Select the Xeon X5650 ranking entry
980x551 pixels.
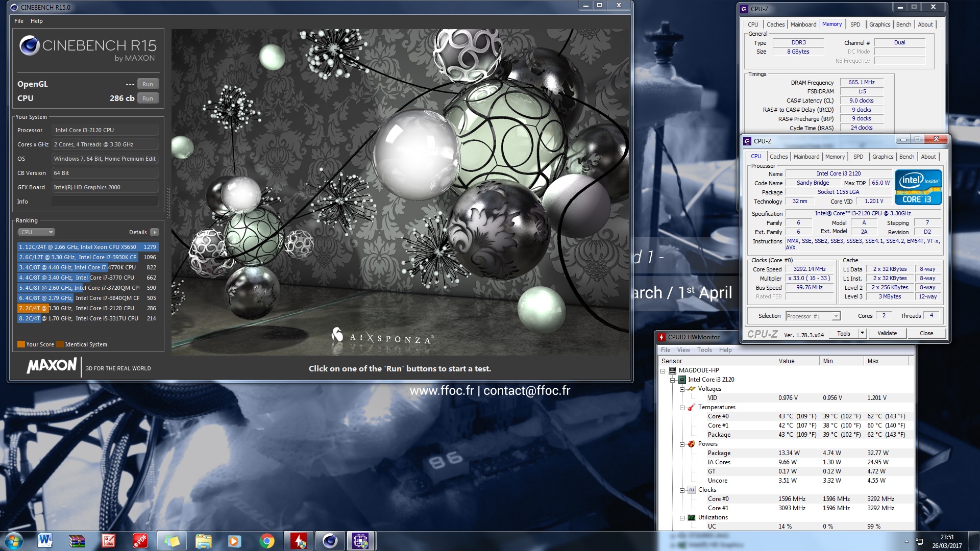(x=88, y=247)
